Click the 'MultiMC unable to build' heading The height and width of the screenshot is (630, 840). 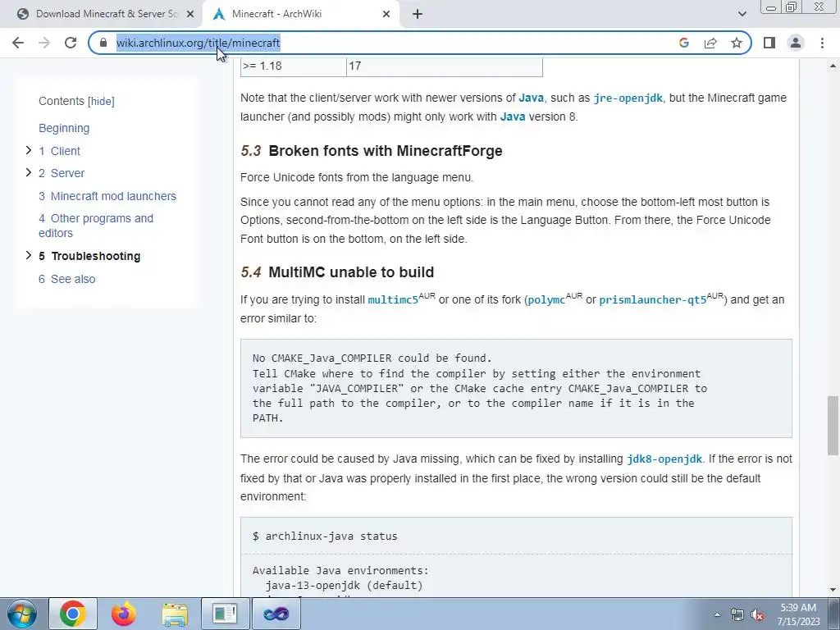click(x=351, y=272)
